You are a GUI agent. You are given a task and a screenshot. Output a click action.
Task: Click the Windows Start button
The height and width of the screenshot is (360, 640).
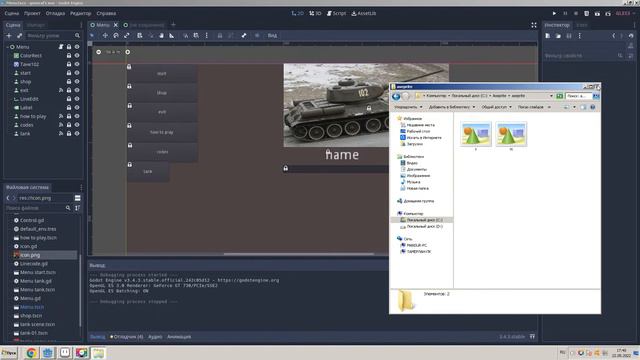coord(9,353)
